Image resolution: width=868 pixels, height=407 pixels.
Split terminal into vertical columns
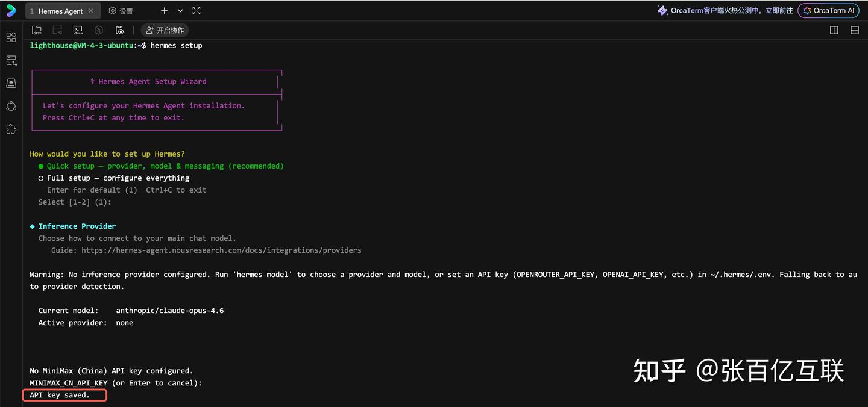pos(834,30)
